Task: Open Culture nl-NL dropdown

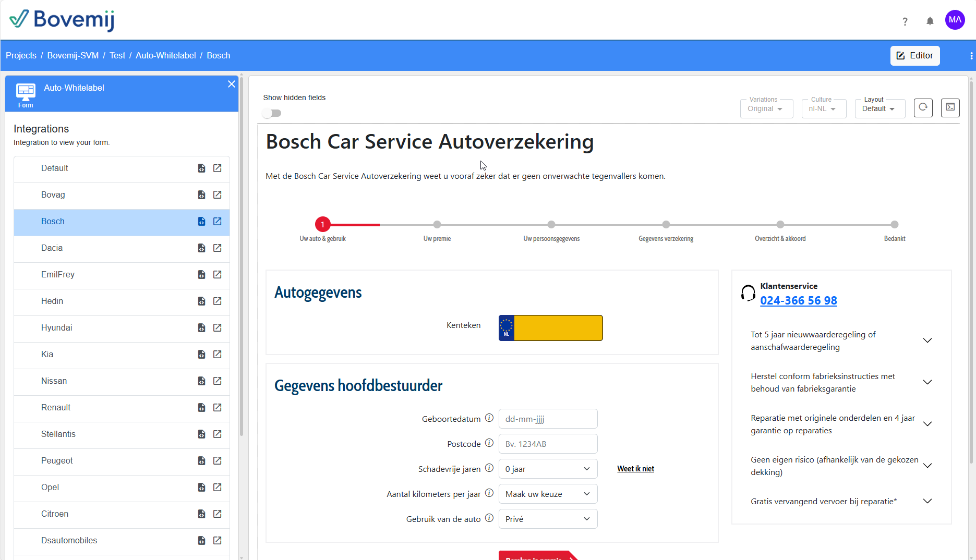Action: (x=824, y=108)
